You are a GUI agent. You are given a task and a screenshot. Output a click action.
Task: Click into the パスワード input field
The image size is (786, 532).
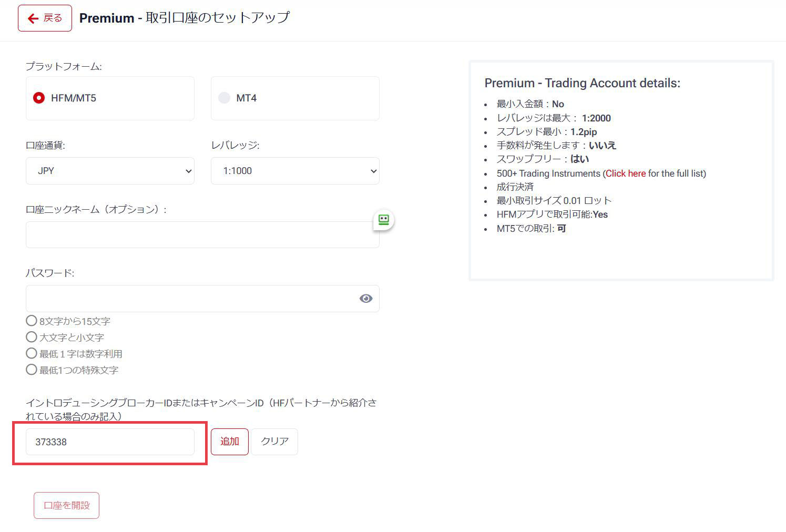pyautogui.click(x=189, y=299)
